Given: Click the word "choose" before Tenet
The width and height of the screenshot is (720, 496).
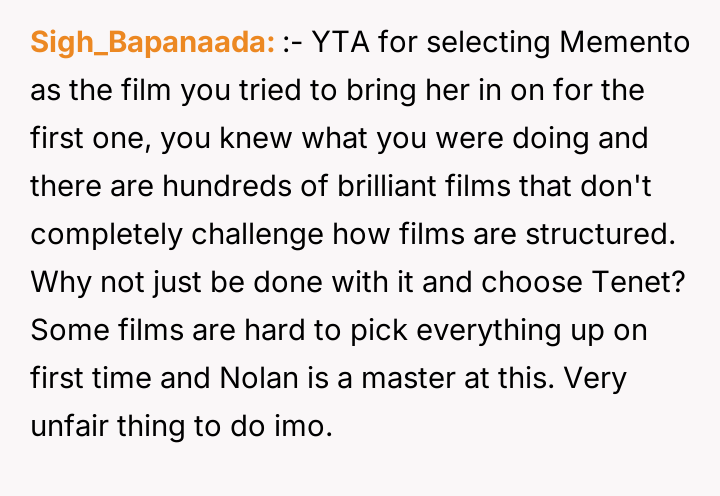Looking at the screenshot, I should (519, 281).
